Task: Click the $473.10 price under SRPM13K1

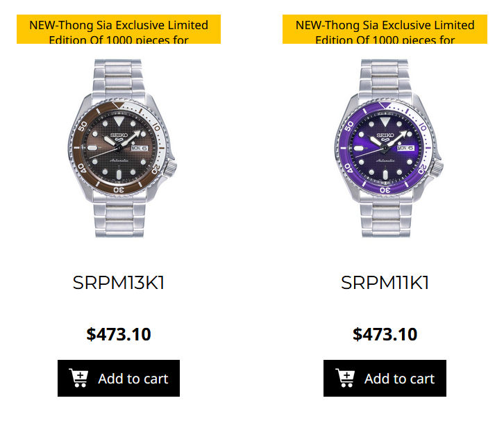Action: click(119, 334)
